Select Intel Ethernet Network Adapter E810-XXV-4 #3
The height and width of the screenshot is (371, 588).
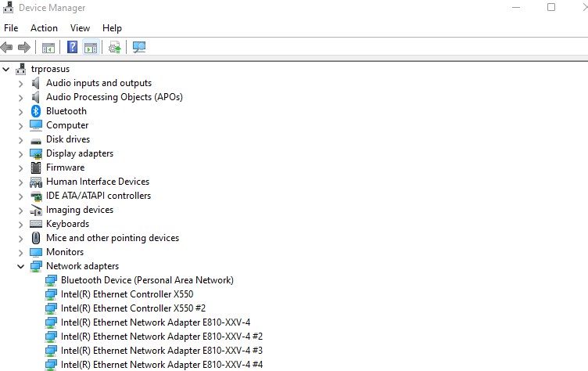[x=161, y=351]
